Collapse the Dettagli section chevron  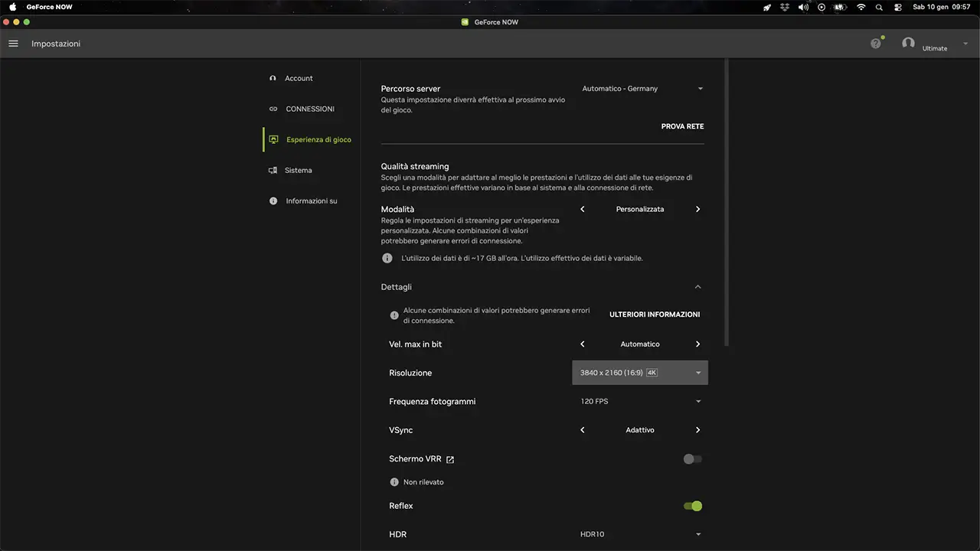pyautogui.click(x=697, y=287)
